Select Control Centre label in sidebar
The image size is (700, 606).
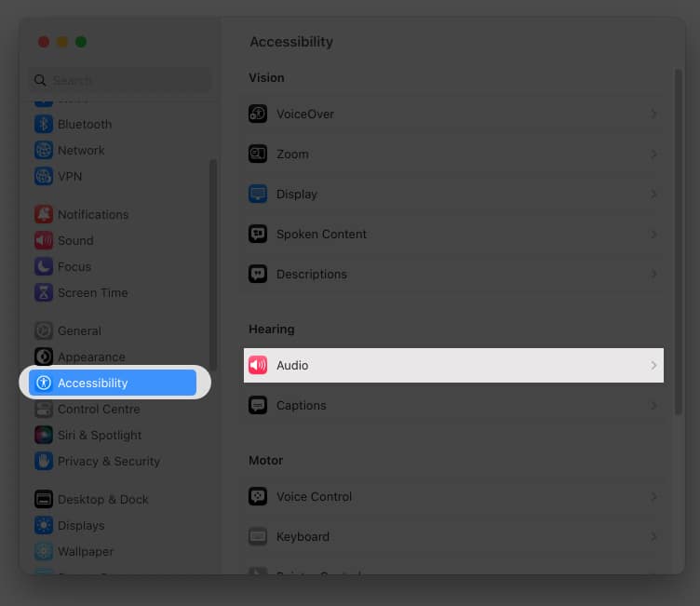99,409
